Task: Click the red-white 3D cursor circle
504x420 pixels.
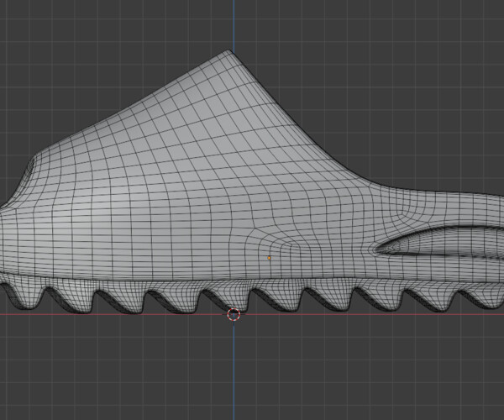Action: (234, 314)
